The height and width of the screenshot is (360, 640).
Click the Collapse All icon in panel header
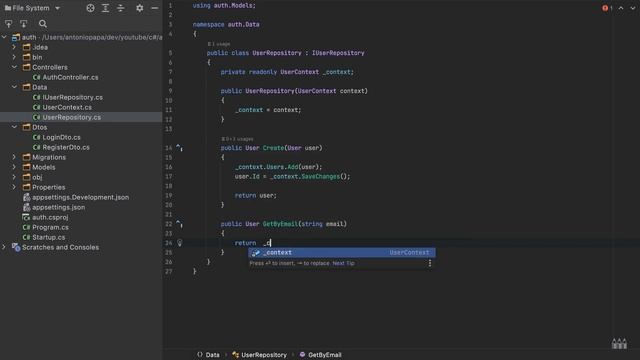(120, 8)
